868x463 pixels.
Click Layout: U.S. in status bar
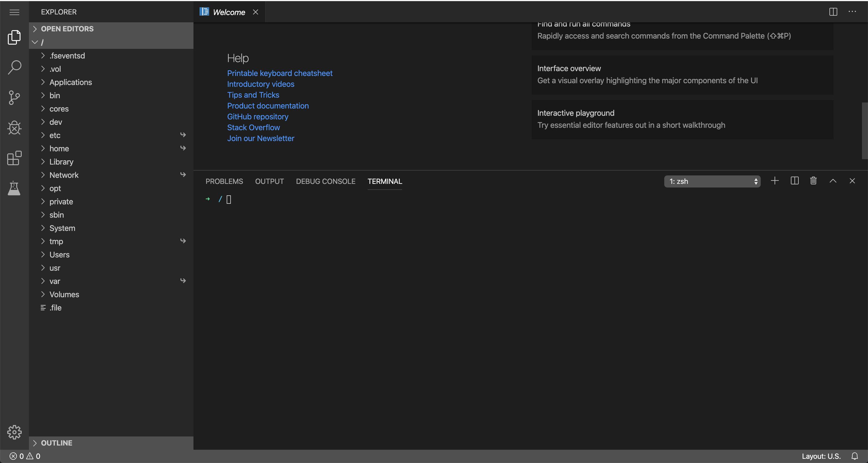pyautogui.click(x=821, y=456)
